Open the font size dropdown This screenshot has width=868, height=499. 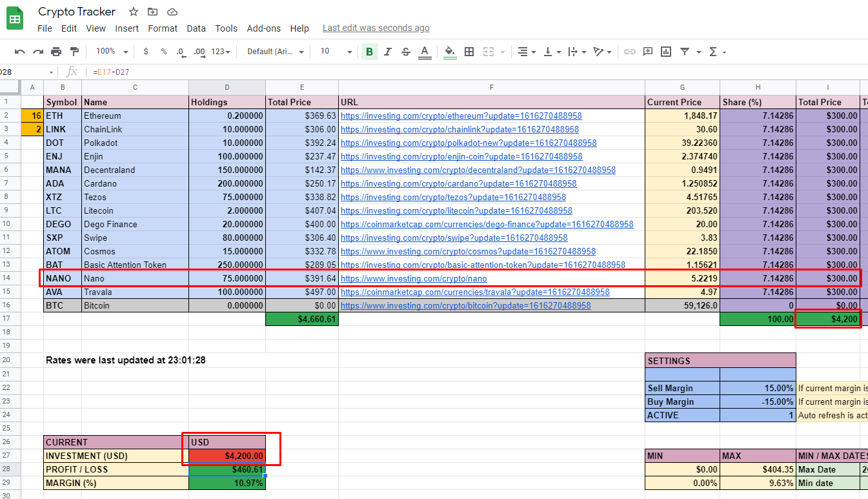pos(336,52)
